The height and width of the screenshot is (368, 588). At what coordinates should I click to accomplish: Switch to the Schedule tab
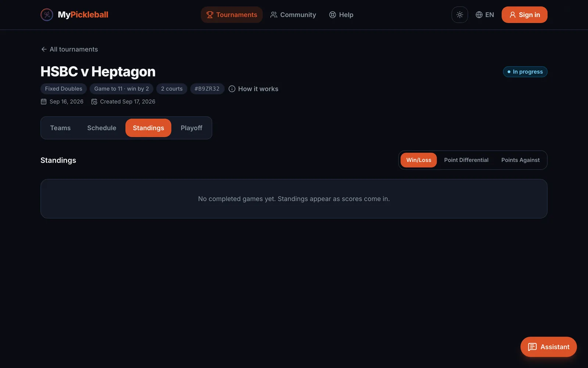pos(101,128)
